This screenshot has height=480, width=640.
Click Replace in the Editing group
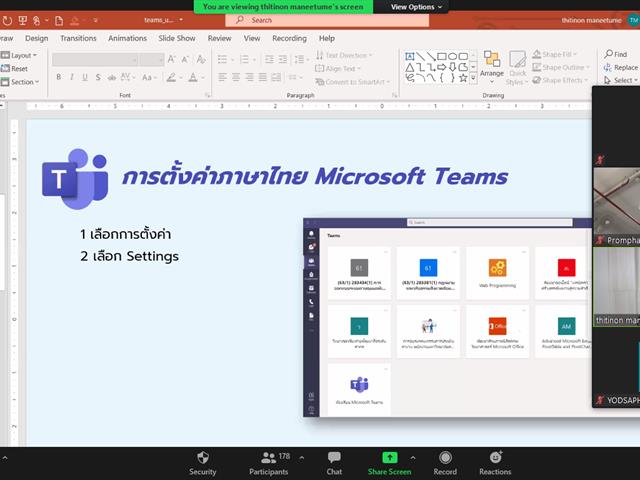click(621, 67)
